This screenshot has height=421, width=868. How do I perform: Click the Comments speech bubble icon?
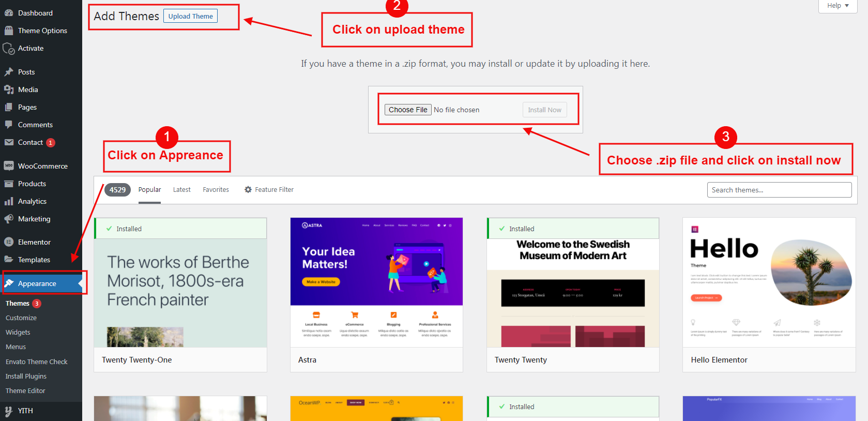[x=9, y=125]
